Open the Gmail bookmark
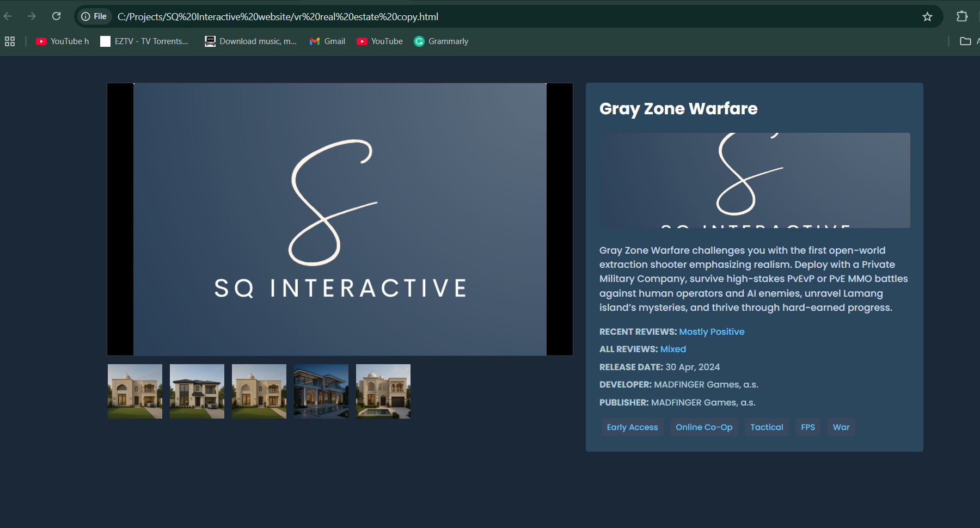 click(327, 41)
